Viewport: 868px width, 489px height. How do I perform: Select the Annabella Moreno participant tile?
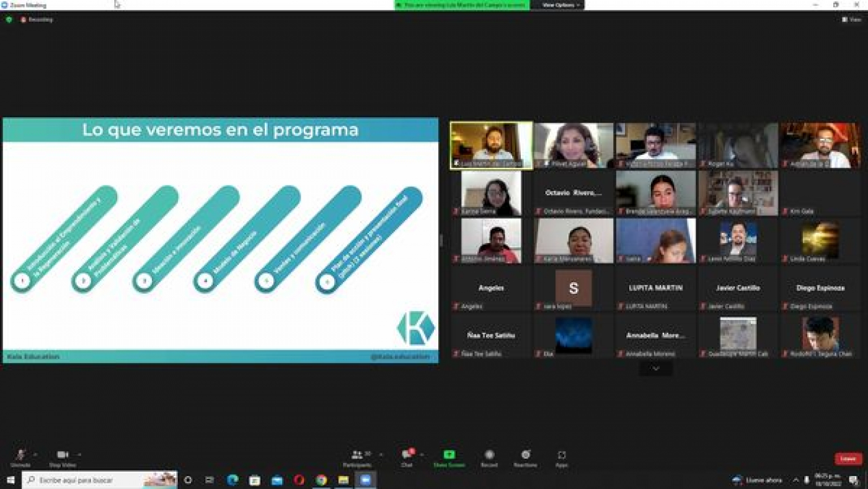[x=655, y=335]
